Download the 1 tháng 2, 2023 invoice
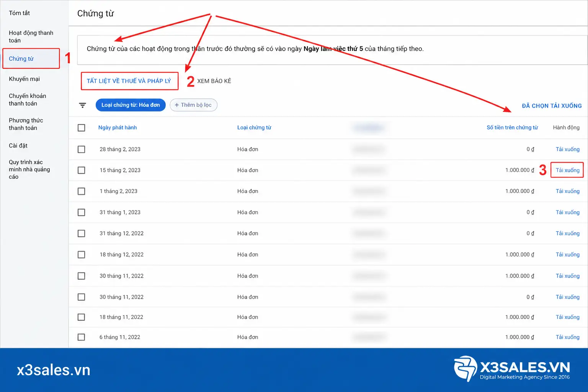The width and height of the screenshot is (588, 392). (568, 191)
